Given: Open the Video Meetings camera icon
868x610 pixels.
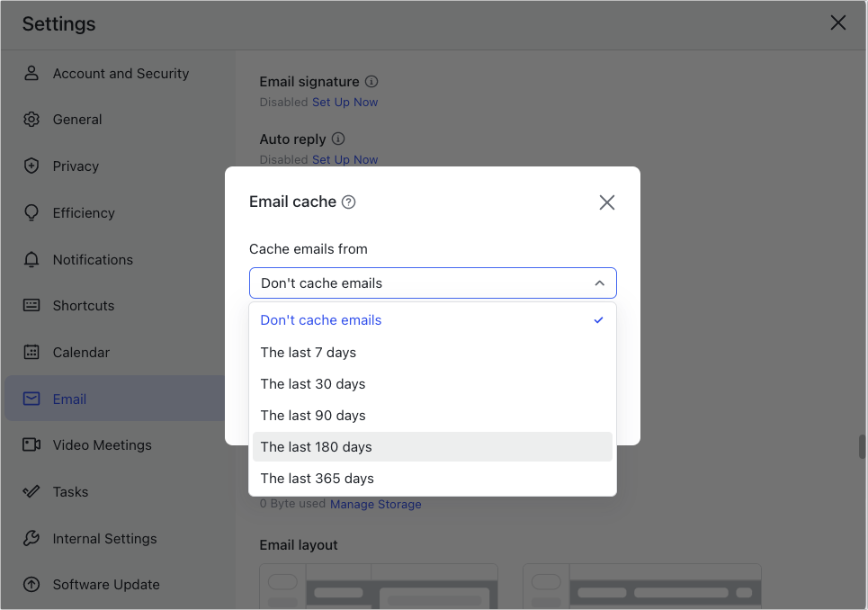Looking at the screenshot, I should (31, 444).
